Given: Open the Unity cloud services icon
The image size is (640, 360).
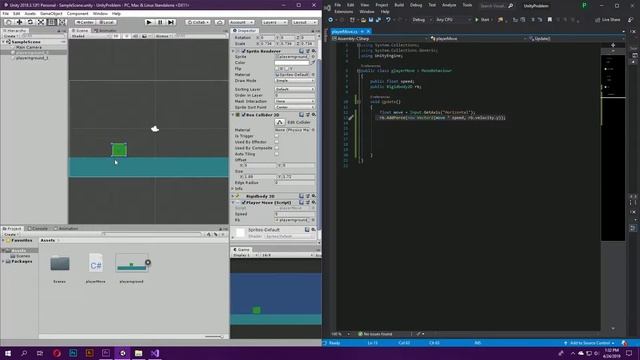Looking at the screenshot, I should pos(220,22).
